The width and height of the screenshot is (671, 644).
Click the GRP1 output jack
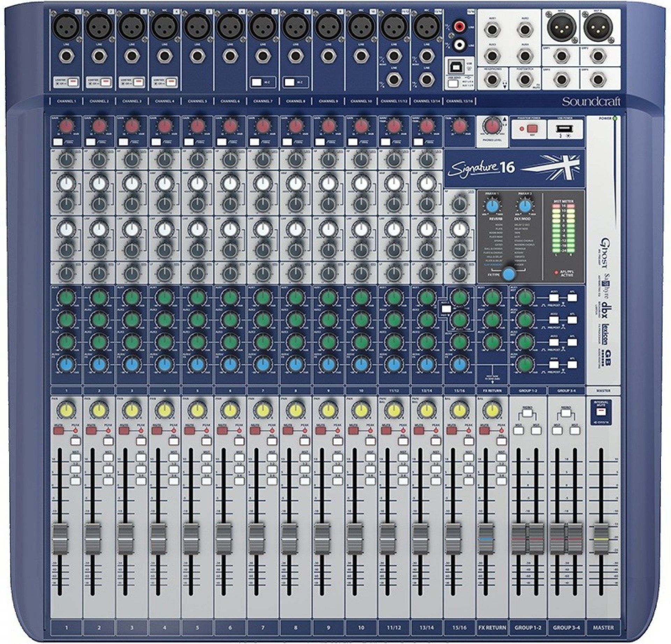[562, 56]
